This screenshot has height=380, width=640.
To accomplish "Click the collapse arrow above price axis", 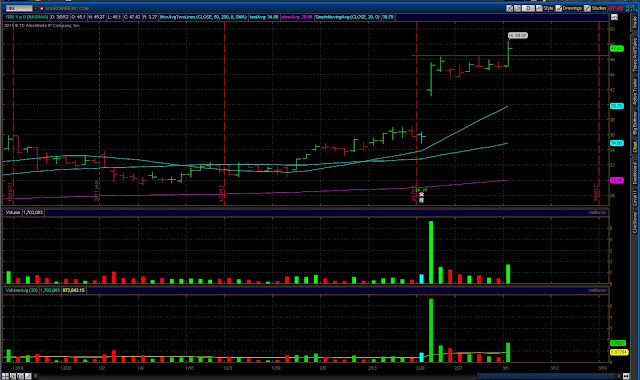I will 614,17.
